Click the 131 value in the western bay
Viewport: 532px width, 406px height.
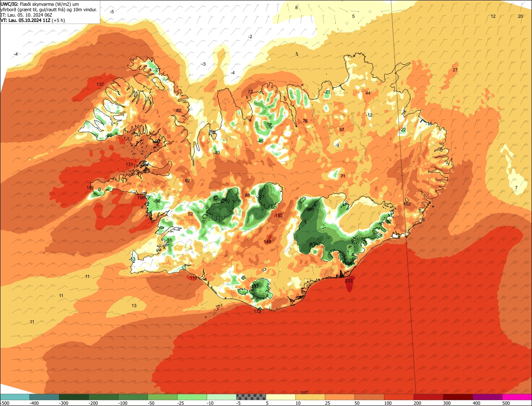click(129, 165)
